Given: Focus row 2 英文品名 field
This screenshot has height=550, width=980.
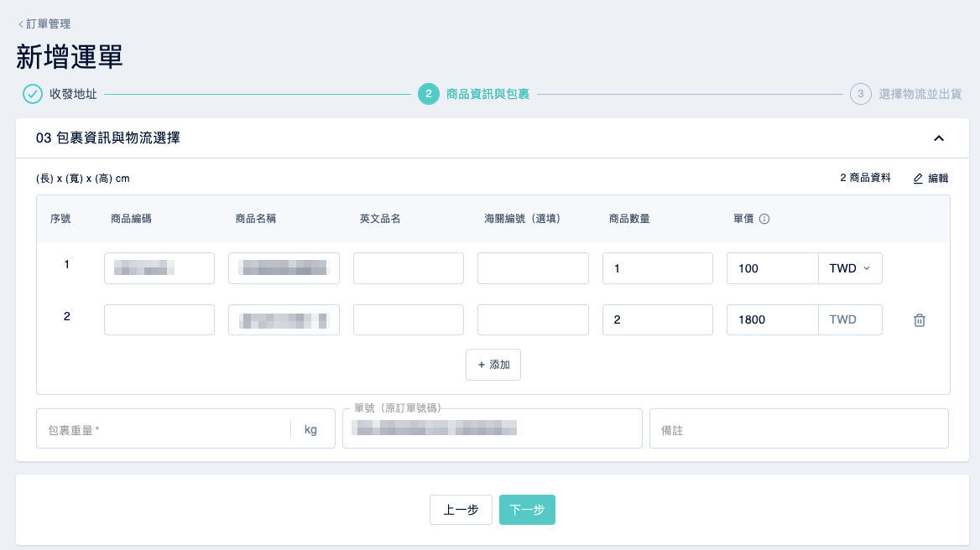Looking at the screenshot, I should 408,319.
